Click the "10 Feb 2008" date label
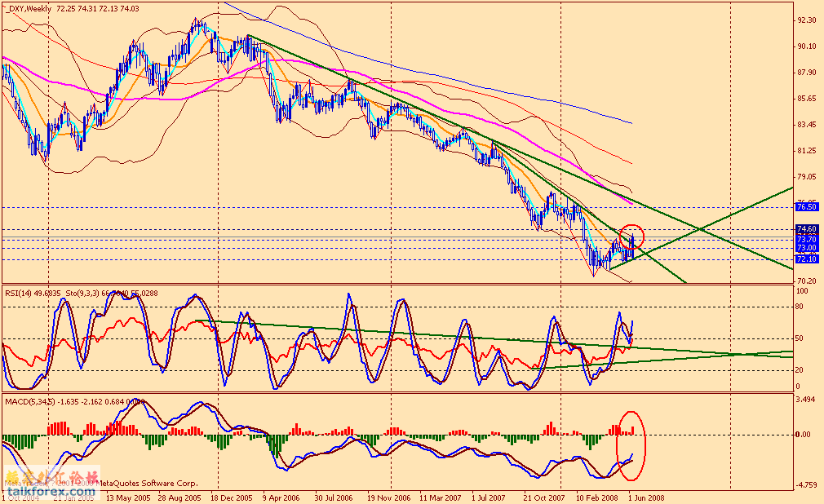The height and width of the screenshot is (504, 824). tap(597, 497)
